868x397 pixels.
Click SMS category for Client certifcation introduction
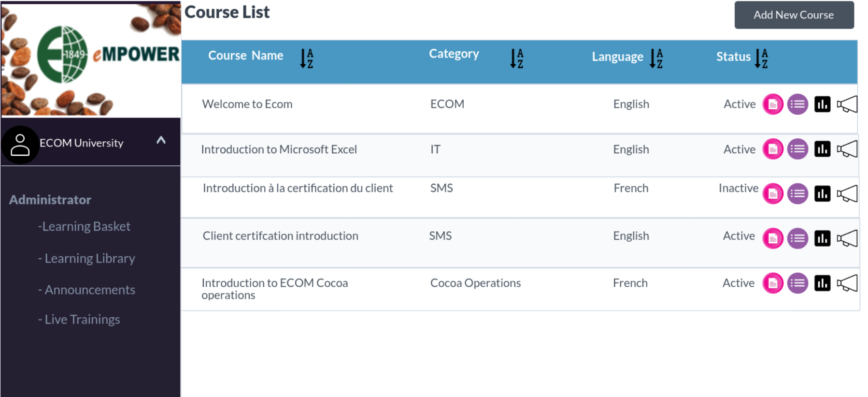pos(441,236)
